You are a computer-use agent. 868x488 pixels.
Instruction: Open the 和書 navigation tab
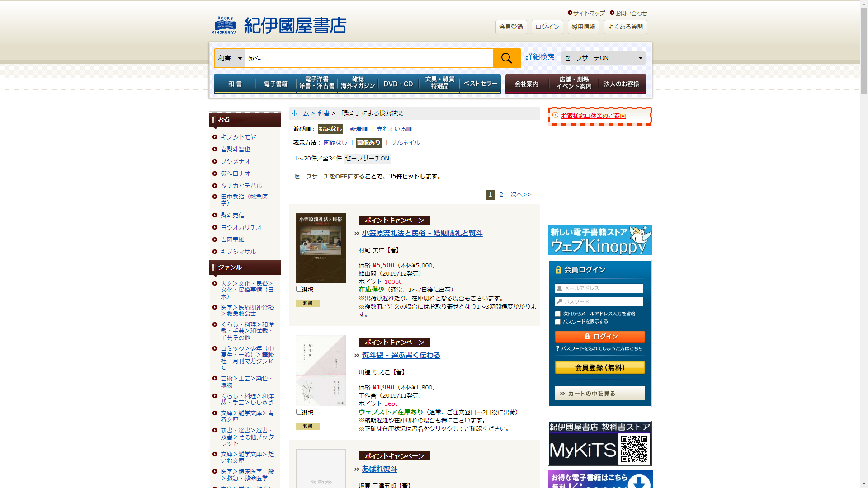[x=235, y=84]
